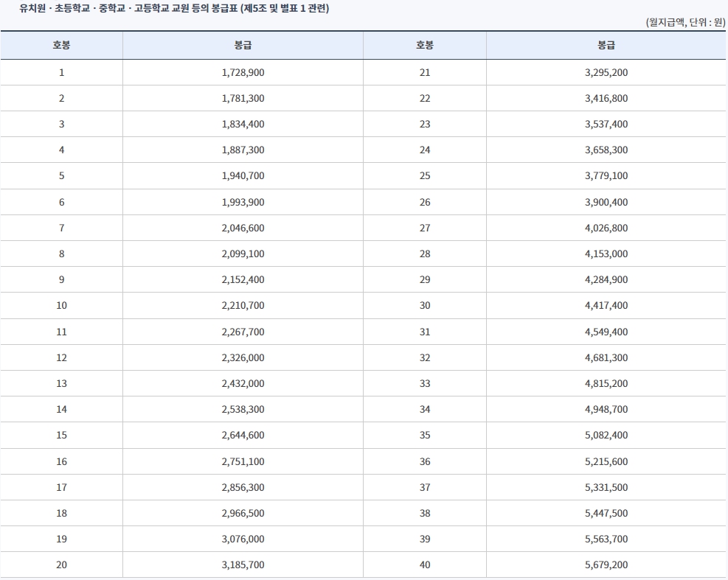Viewport: 728px width, 580px height.
Task: Click the value 4,153,000
Action: (x=606, y=254)
